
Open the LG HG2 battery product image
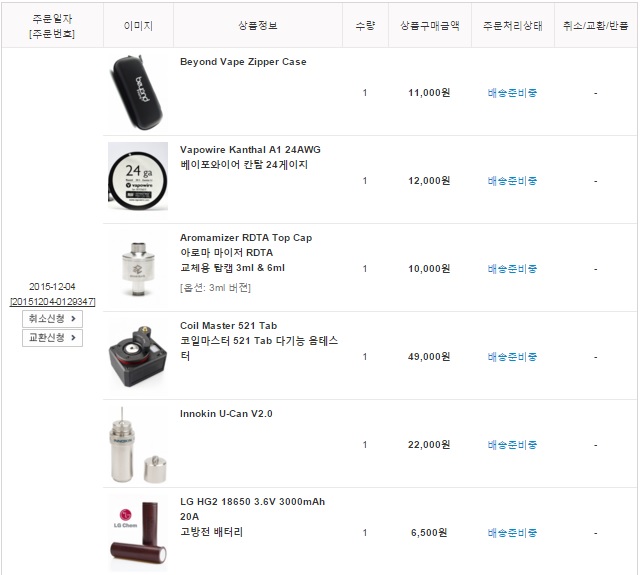click(x=138, y=532)
